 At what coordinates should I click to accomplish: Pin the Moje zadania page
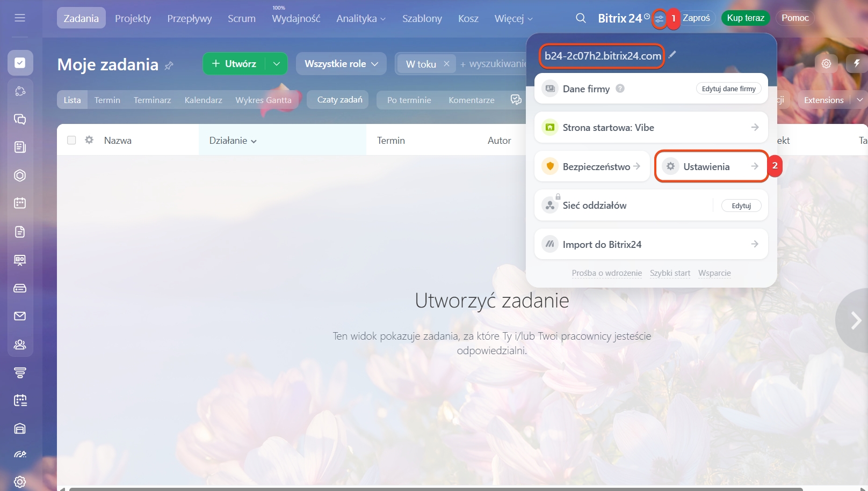click(169, 65)
